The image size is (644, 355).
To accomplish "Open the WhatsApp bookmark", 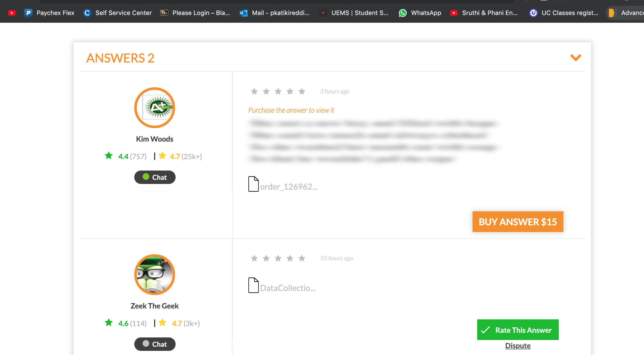I will [420, 13].
